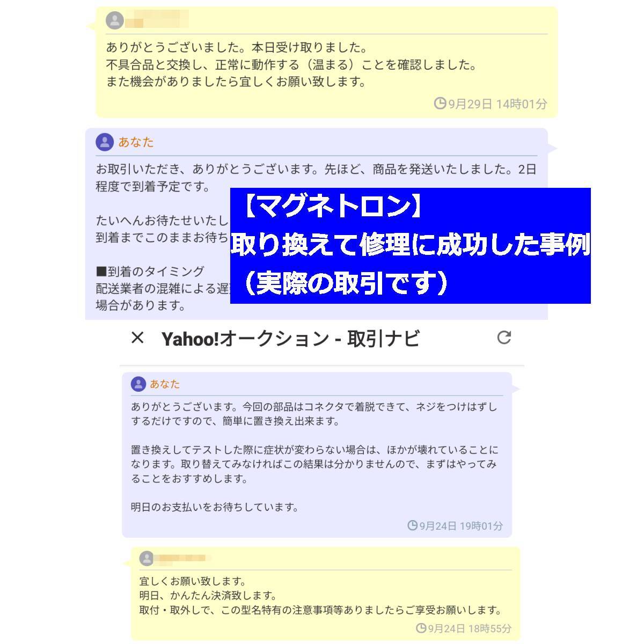
Task: Click clock icon beside 9月29日 14時01分
Action: pyautogui.click(x=440, y=103)
